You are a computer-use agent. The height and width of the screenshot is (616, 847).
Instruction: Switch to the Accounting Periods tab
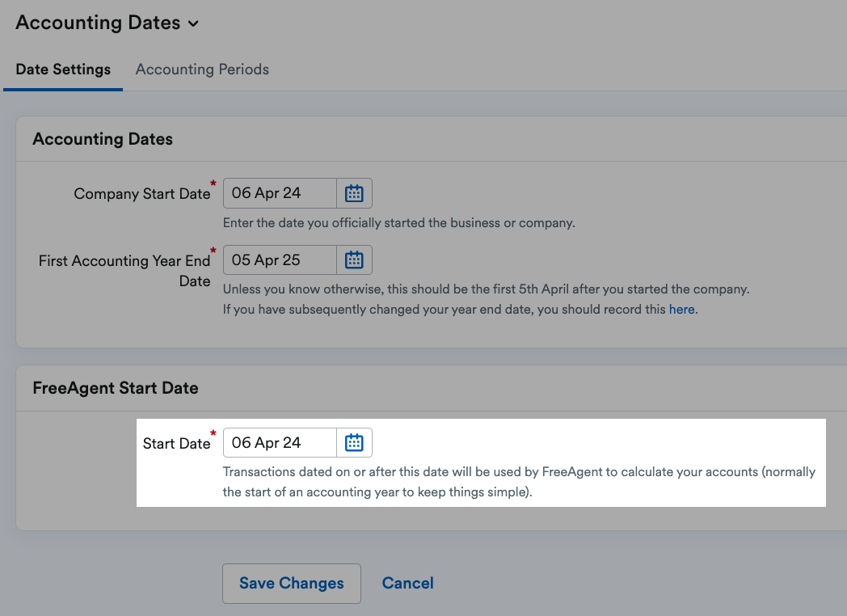pyautogui.click(x=202, y=70)
